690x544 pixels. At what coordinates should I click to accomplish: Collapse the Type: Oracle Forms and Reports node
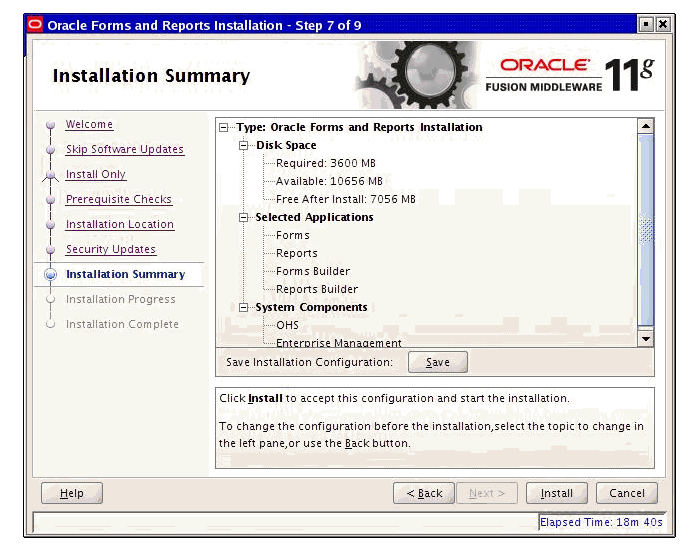point(224,128)
